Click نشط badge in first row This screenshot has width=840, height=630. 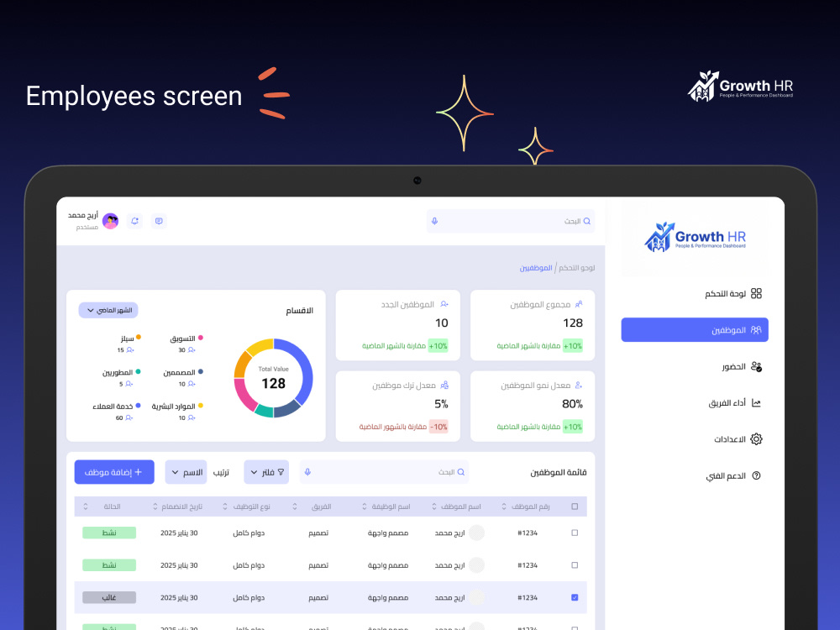tap(109, 533)
